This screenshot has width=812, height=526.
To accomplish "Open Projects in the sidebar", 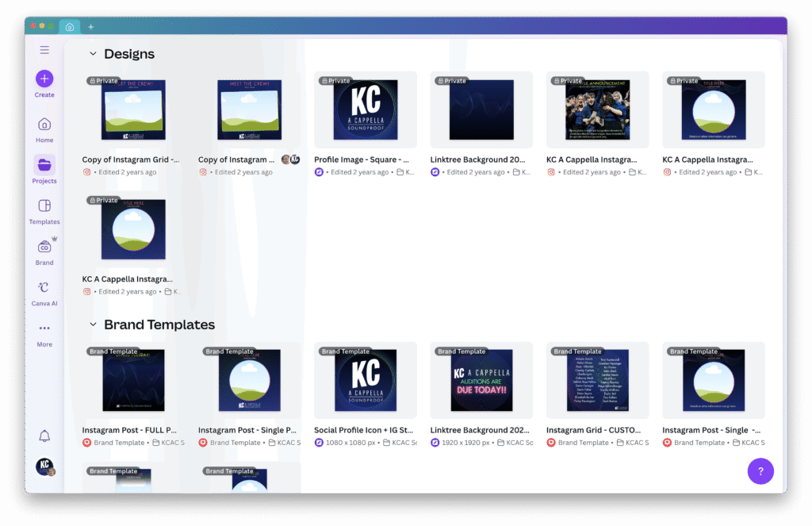I will pos(44,170).
